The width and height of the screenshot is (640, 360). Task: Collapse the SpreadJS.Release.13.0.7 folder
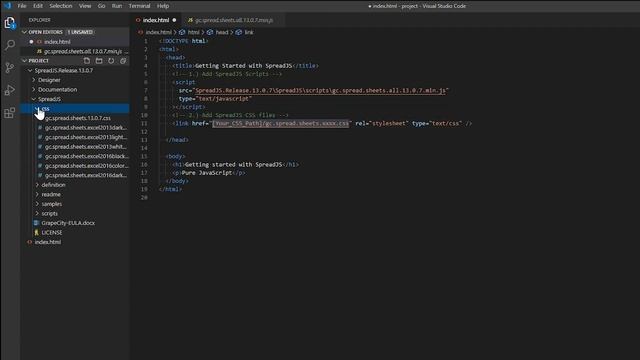pyautogui.click(x=30, y=70)
